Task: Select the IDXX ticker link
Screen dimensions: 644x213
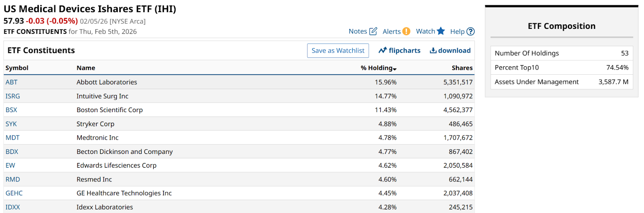Action: pyautogui.click(x=13, y=207)
